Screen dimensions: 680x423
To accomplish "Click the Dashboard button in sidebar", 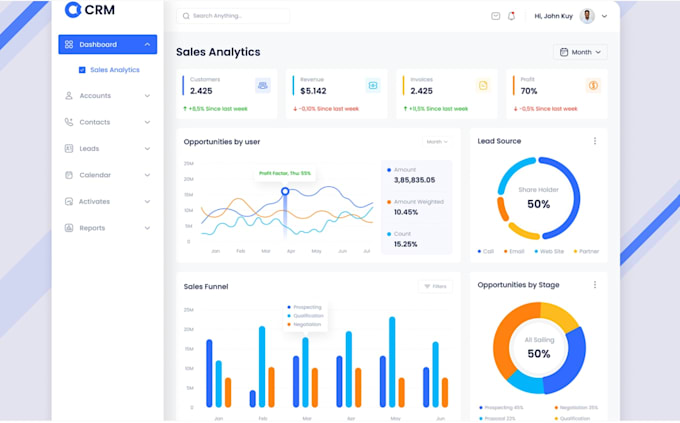I will (x=108, y=45).
